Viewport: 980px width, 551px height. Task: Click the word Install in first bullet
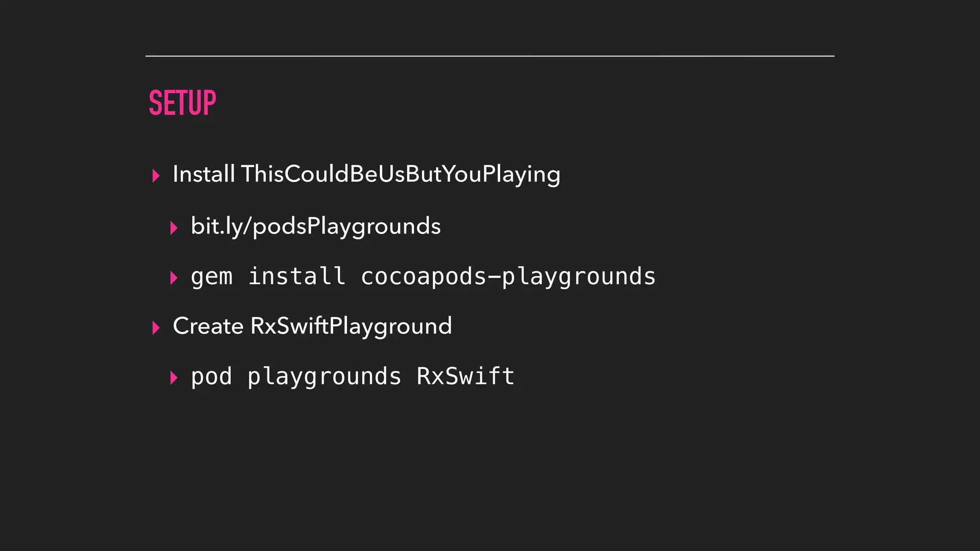[204, 174]
